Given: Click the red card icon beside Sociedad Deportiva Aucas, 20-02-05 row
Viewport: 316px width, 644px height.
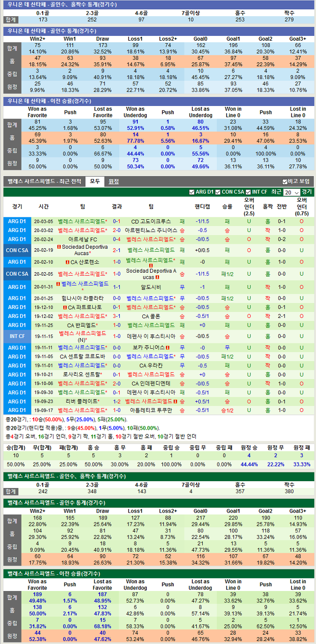Looking at the screenshot, I should click(158, 277).
